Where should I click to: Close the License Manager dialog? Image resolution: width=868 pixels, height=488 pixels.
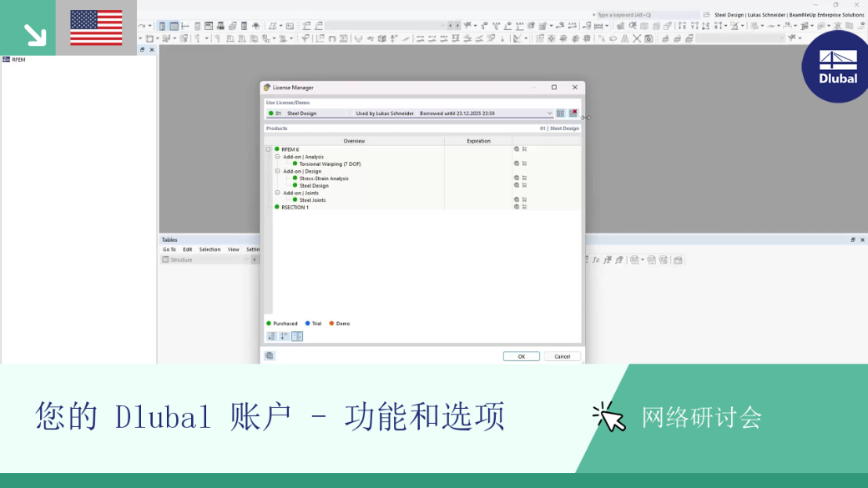click(574, 88)
